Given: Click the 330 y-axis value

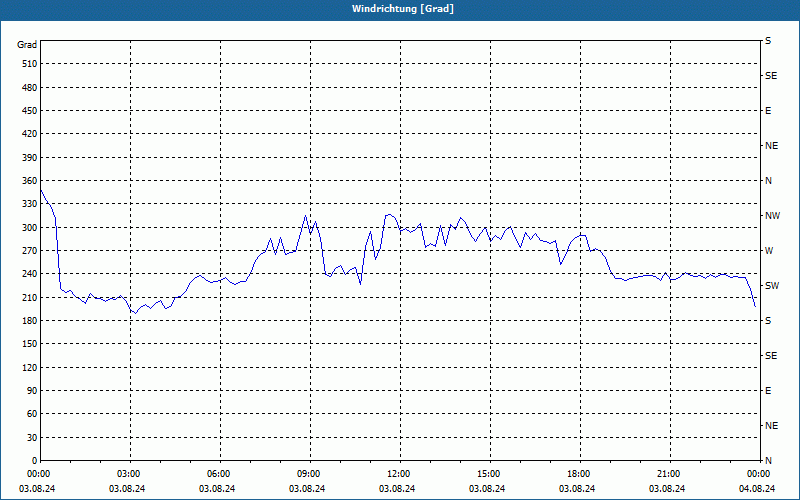Looking at the screenshot, I should (30, 204).
